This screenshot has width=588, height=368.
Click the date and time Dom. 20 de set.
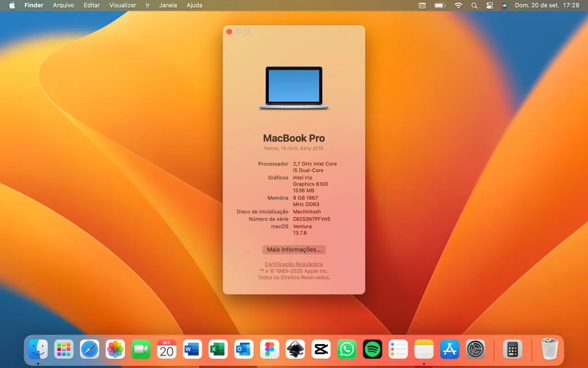[547, 6]
